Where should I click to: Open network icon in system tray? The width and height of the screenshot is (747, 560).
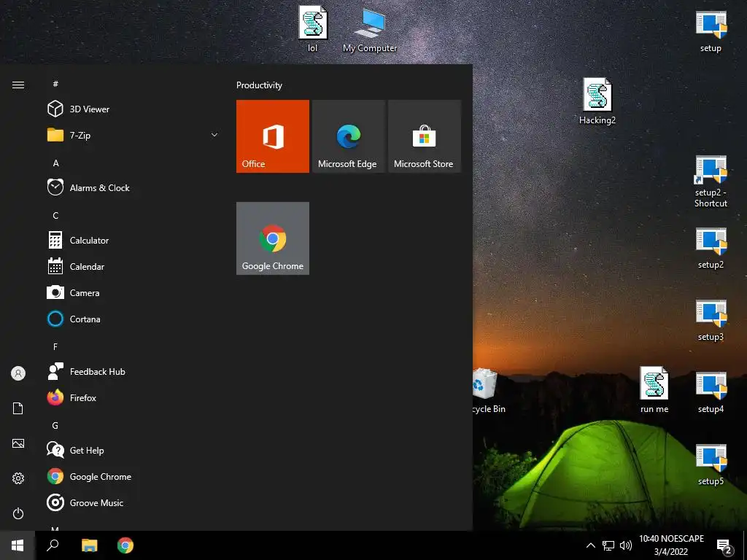pyautogui.click(x=608, y=545)
